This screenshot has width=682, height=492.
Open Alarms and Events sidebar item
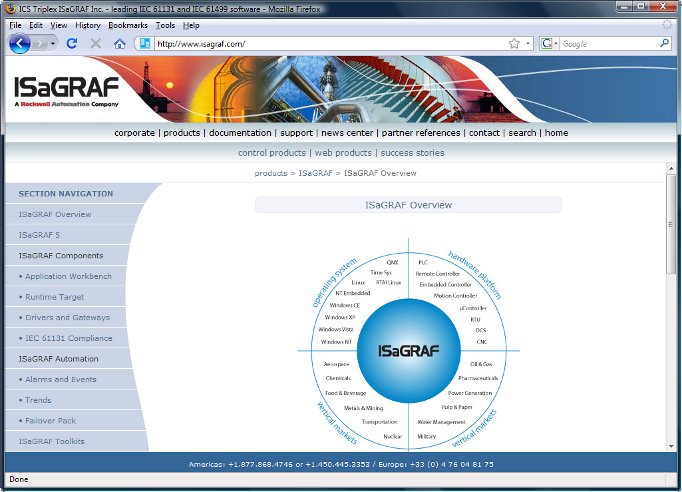[x=60, y=379]
